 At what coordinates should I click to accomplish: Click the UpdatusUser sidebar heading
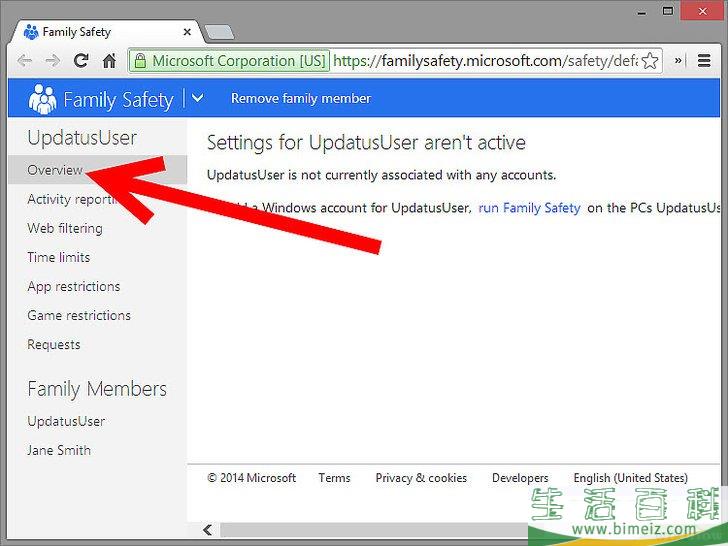[x=82, y=138]
